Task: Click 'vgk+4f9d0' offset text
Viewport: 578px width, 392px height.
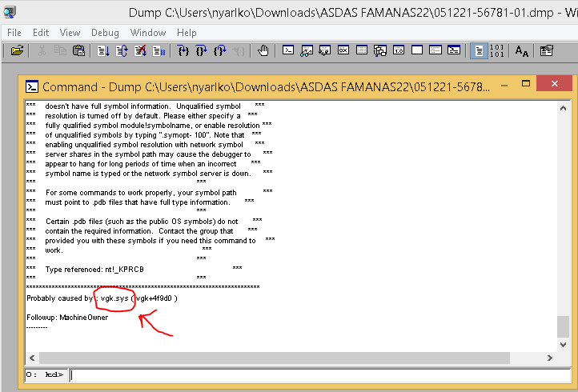Action: pos(154,298)
